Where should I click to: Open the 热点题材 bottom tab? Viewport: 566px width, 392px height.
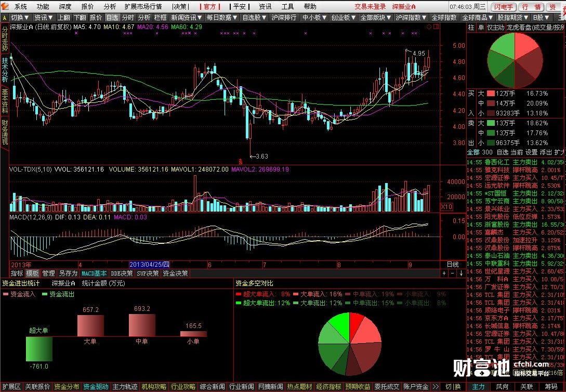pos(299,387)
